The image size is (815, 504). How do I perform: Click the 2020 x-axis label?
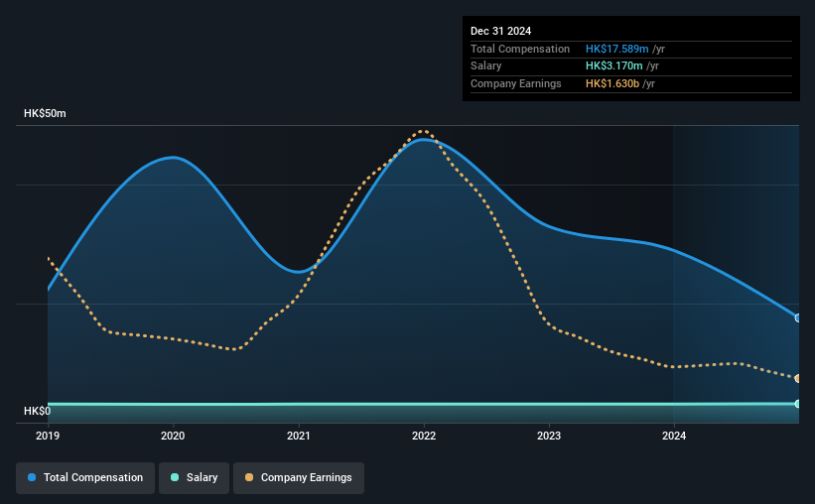click(x=173, y=436)
